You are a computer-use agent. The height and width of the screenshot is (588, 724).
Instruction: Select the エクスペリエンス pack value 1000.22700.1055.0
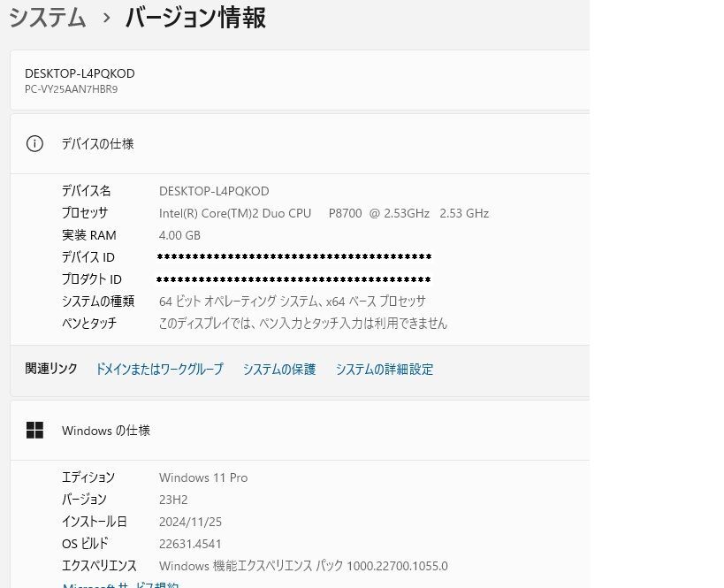point(303,566)
